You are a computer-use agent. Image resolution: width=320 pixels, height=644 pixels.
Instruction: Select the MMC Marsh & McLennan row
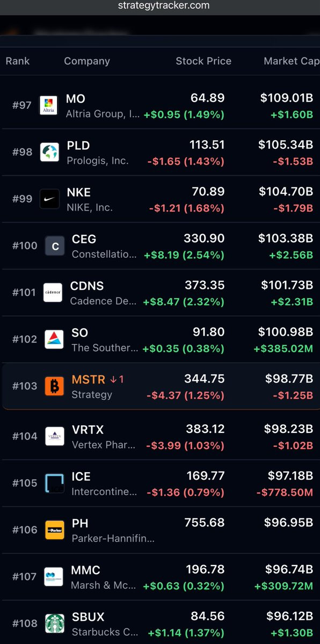161,577
